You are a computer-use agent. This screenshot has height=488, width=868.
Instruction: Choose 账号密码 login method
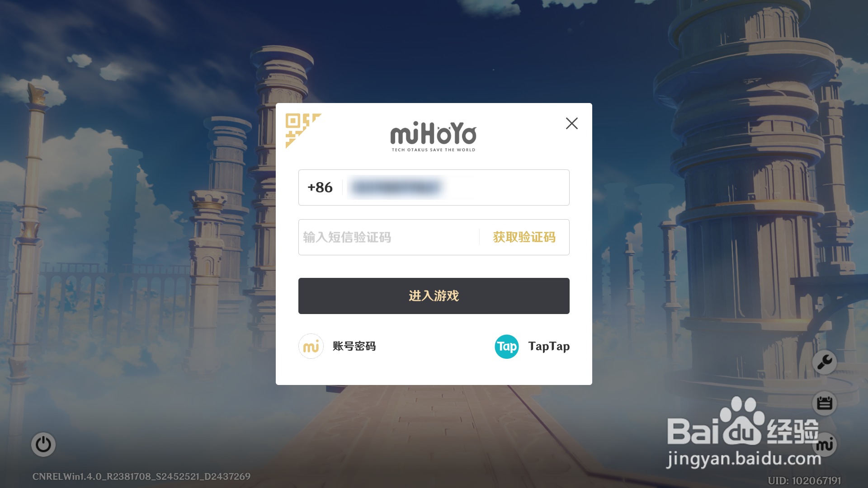(x=354, y=346)
